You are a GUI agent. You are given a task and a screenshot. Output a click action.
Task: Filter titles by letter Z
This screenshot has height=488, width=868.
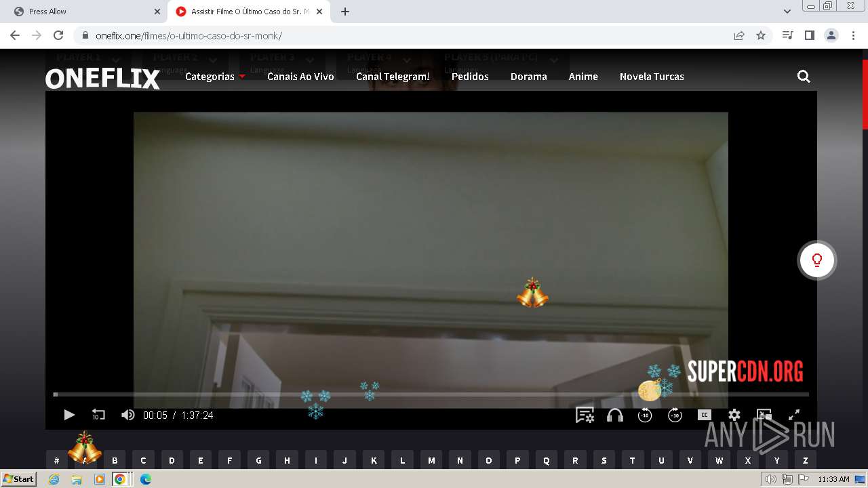click(x=806, y=460)
